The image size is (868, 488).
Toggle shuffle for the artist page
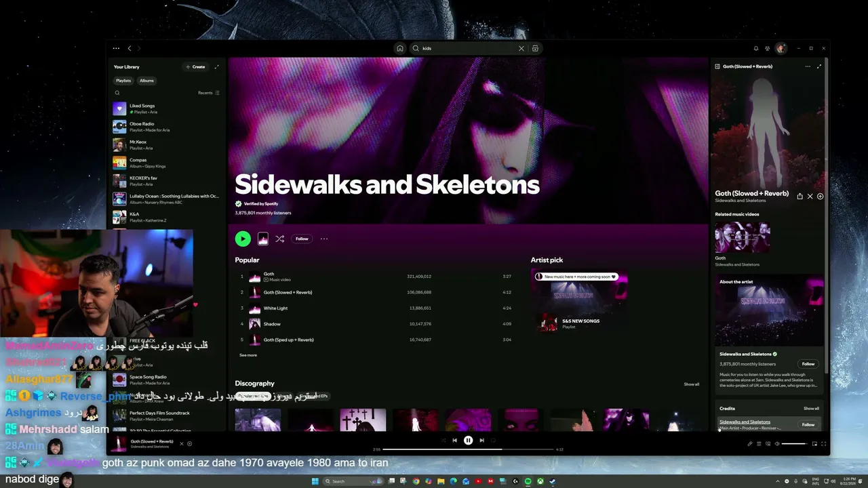(279, 239)
